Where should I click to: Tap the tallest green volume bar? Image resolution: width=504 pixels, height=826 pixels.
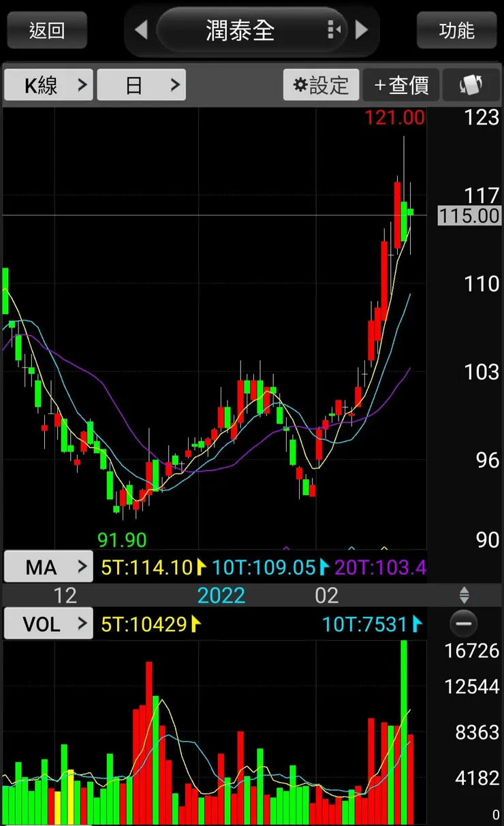click(404, 731)
